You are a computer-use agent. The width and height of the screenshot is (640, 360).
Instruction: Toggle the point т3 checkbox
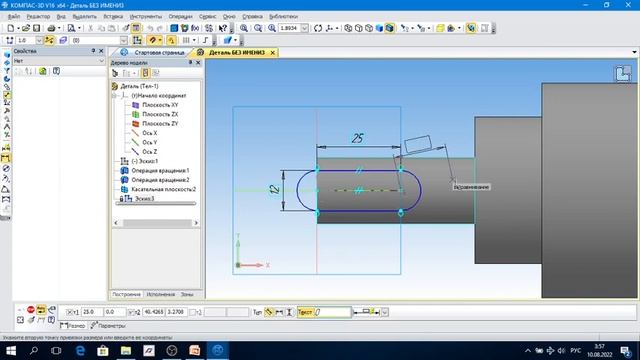click(x=193, y=312)
